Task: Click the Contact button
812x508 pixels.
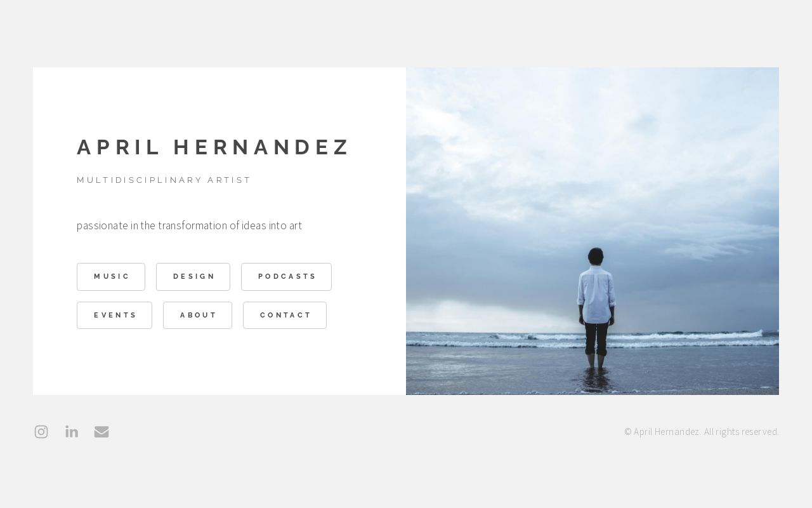Action: [285, 316]
